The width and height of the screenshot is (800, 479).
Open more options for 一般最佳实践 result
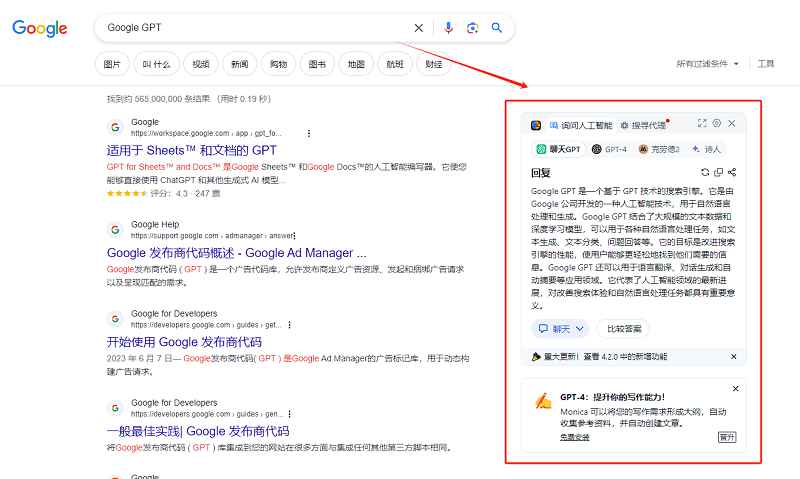[289, 414]
